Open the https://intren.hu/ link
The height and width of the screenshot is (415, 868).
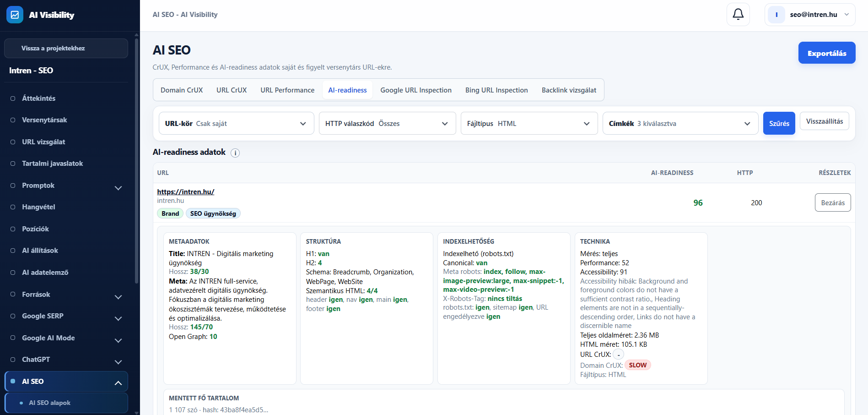(186, 192)
